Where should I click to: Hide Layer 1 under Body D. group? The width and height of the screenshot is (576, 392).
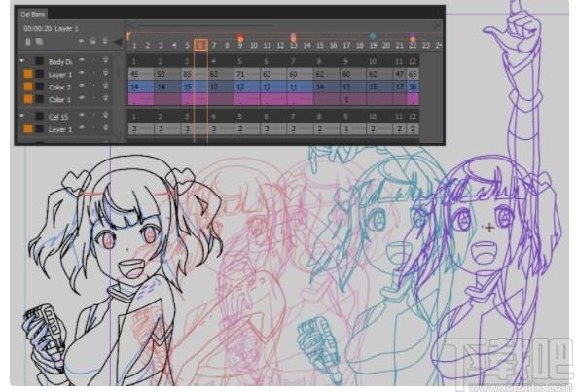(x=82, y=74)
